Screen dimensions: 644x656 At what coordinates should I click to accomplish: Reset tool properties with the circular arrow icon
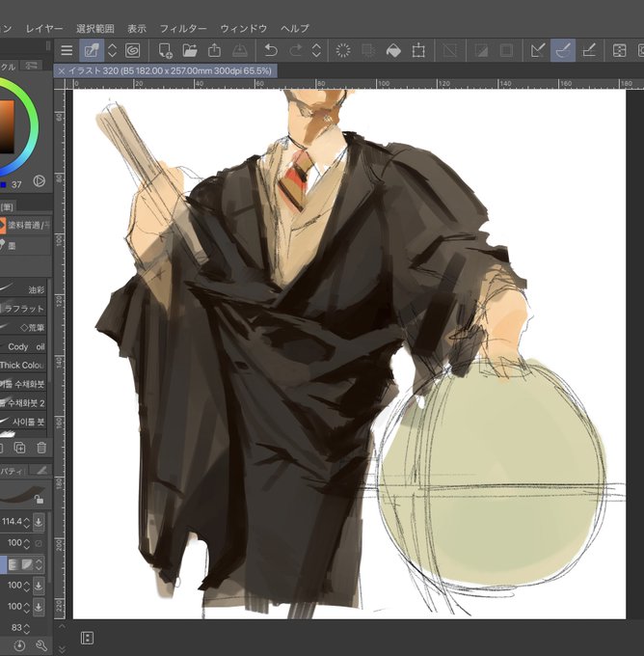click(19, 645)
